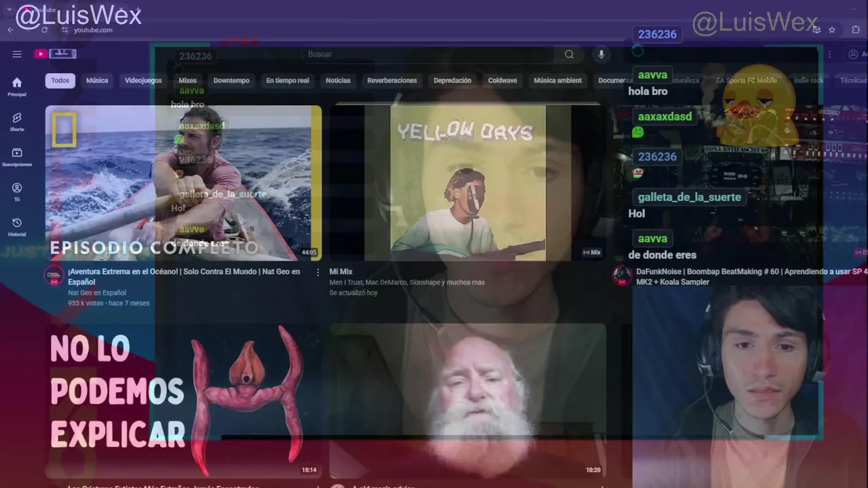This screenshot has width=868, height=488.
Task: Play the bearded man video thumbnail
Action: click(x=468, y=401)
